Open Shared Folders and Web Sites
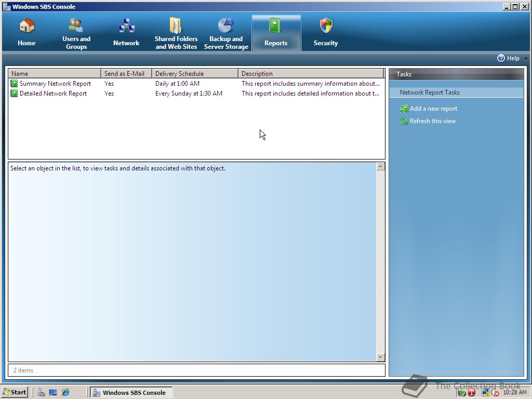This screenshot has height=399, width=532. (x=176, y=33)
